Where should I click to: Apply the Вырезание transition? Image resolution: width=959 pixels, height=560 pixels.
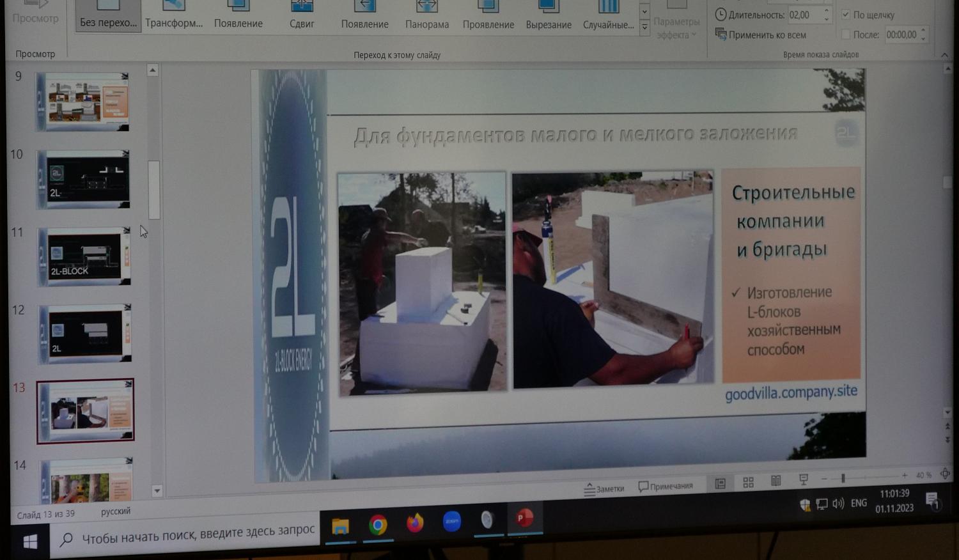point(549,15)
